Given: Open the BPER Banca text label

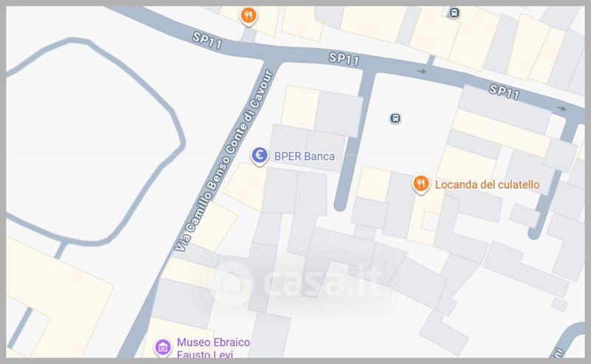Looking at the screenshot, I should (304, 157).
